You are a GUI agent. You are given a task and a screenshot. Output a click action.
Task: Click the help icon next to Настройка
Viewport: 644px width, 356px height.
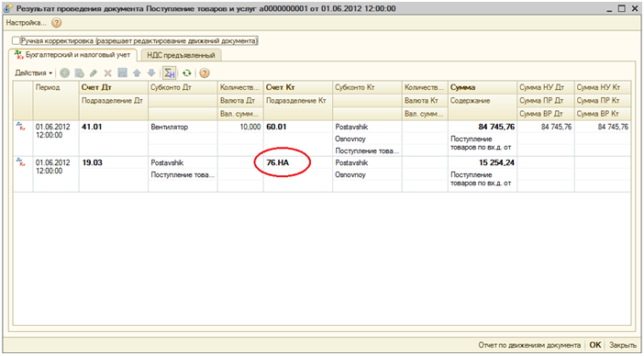57,23
